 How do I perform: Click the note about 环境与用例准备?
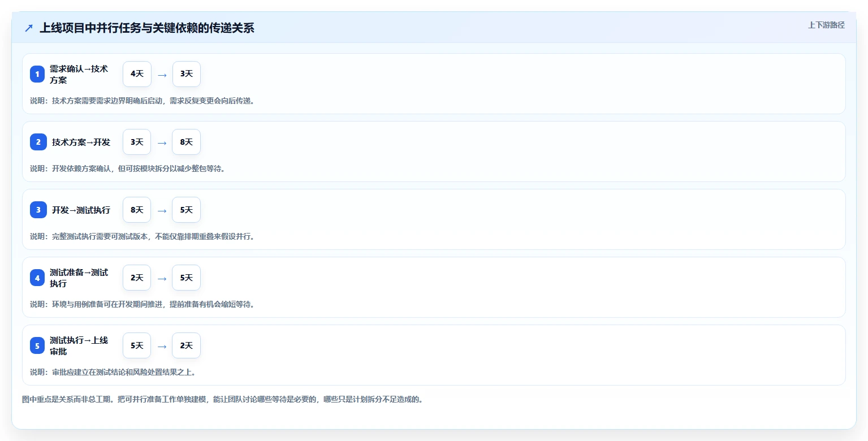142,304
